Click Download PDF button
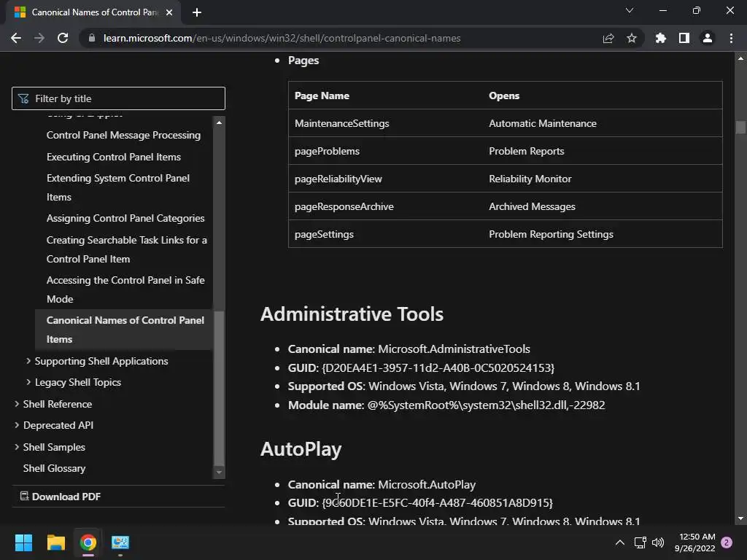This screenshot has height=560, width=747. click(61, 497)
